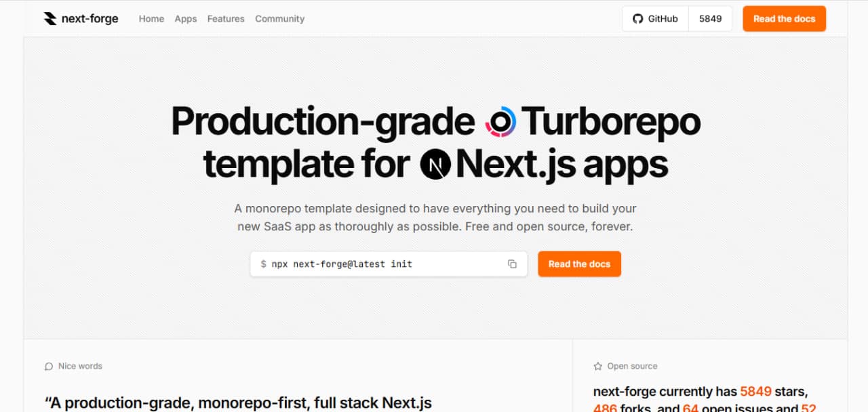Click the next-forge logo icon
Screen dimensions: 868x412
tap(50, 19)
